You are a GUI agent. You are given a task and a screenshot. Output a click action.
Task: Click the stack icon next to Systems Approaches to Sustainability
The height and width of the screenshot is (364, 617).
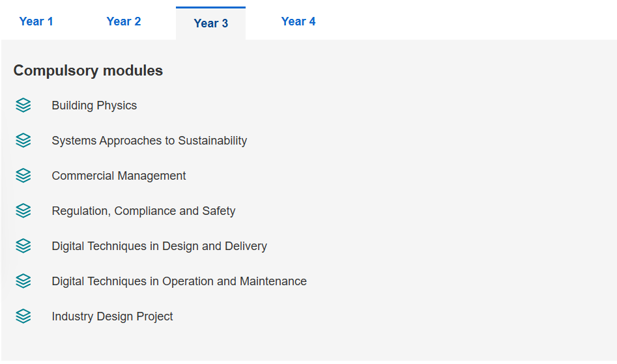tap(23, 141)
